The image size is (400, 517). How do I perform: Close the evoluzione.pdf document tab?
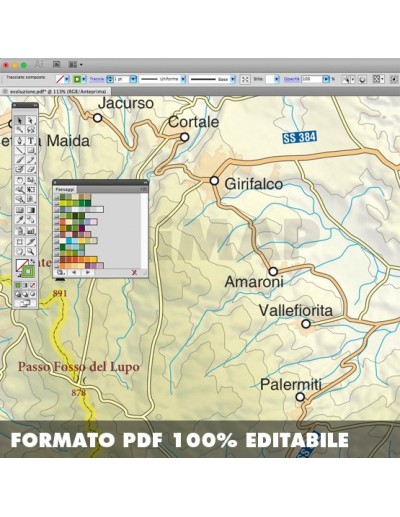5,91
